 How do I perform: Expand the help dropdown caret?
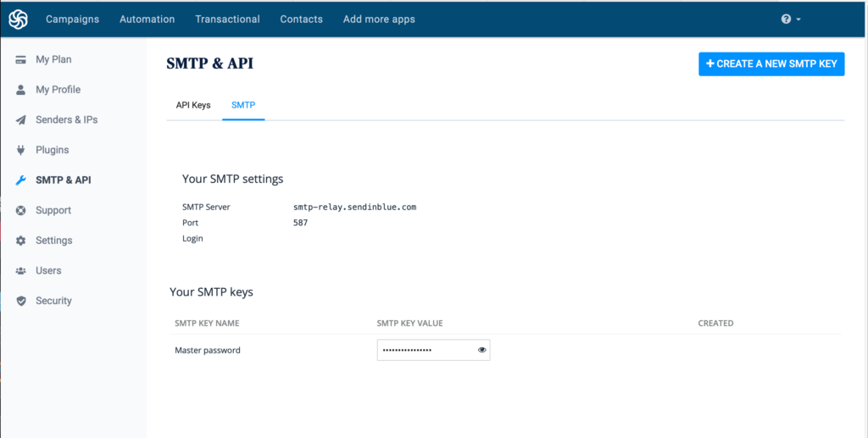point(798,19)
